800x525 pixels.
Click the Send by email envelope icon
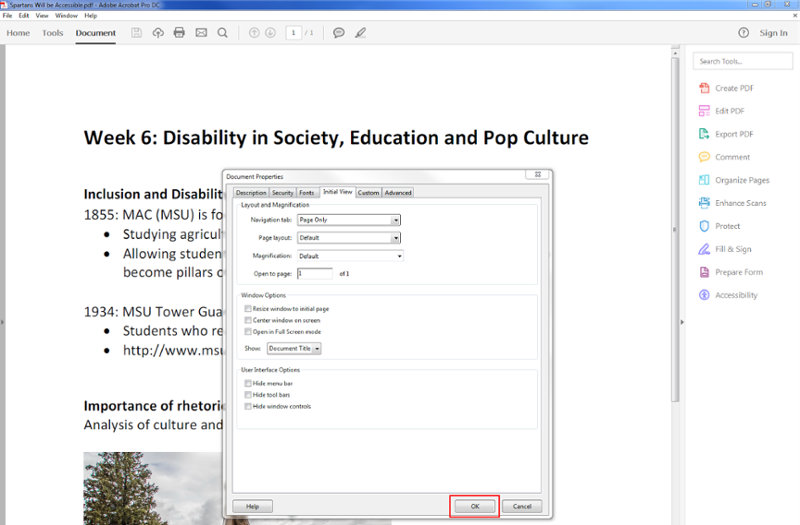point(201,33)
